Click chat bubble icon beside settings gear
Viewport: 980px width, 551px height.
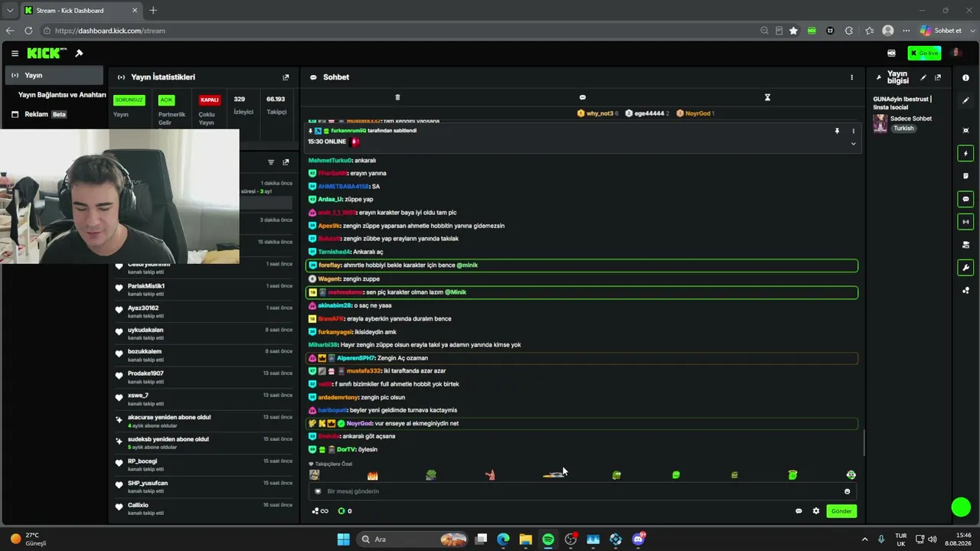(799, 511)
